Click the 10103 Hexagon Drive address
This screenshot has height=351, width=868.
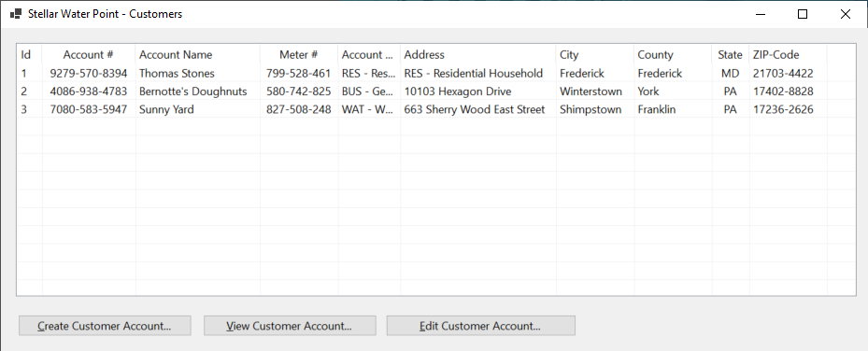coord(458,91)
